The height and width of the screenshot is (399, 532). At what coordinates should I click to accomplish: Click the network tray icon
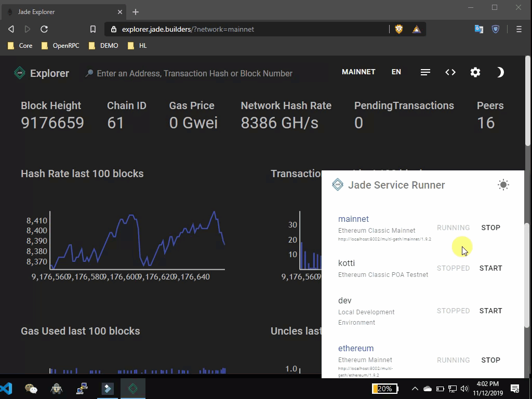click(453, 389)
